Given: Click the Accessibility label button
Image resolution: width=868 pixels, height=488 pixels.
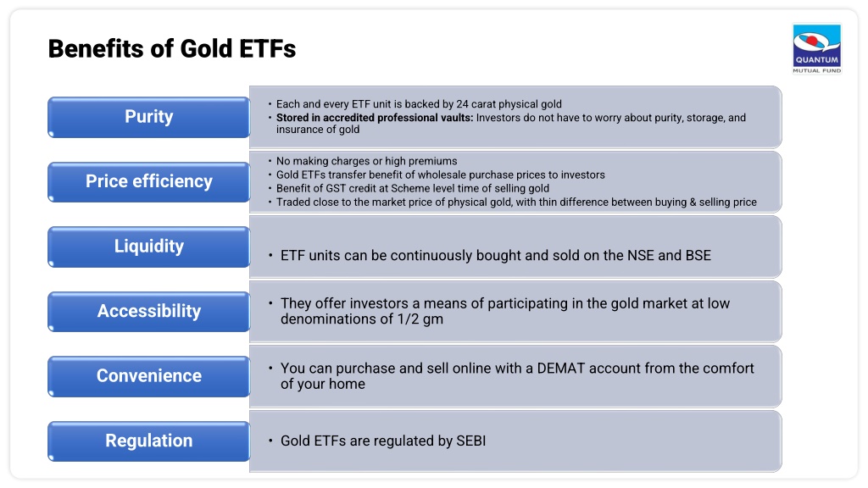Looking at the screenshot, I should tap(149, 312).
